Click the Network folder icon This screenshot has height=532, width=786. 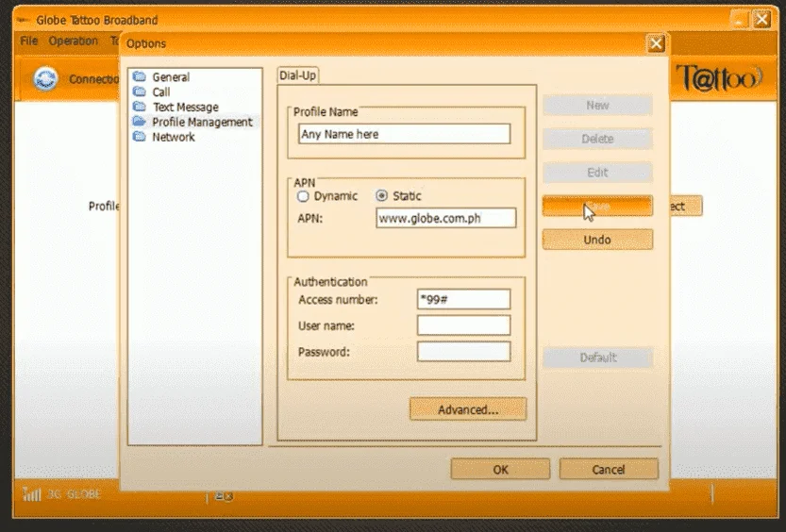[x=140, y=137]
